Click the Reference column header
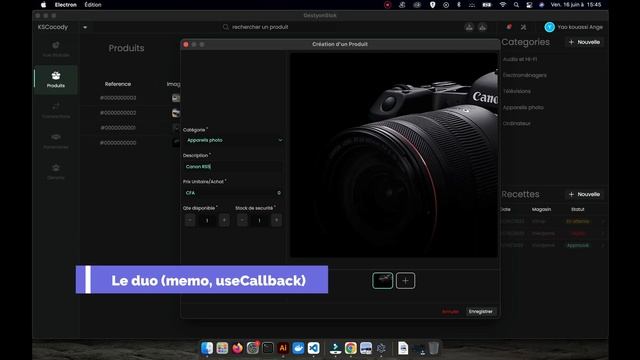Image resolution: width=640 pixels, height=360 pixels. (118, 84)
